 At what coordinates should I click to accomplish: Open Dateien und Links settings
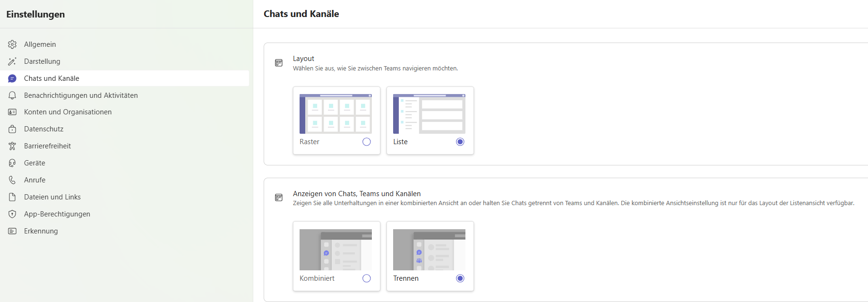click(x=125, y=197)
